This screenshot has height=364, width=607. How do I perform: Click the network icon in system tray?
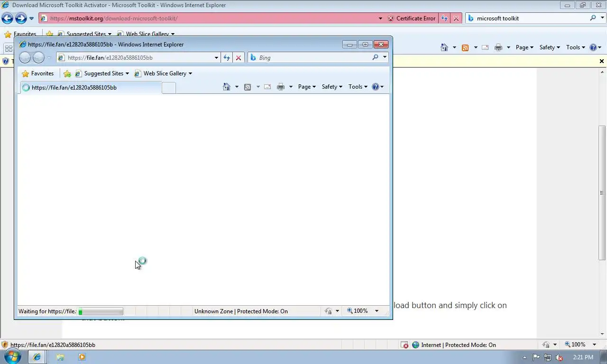coord(548,357)
